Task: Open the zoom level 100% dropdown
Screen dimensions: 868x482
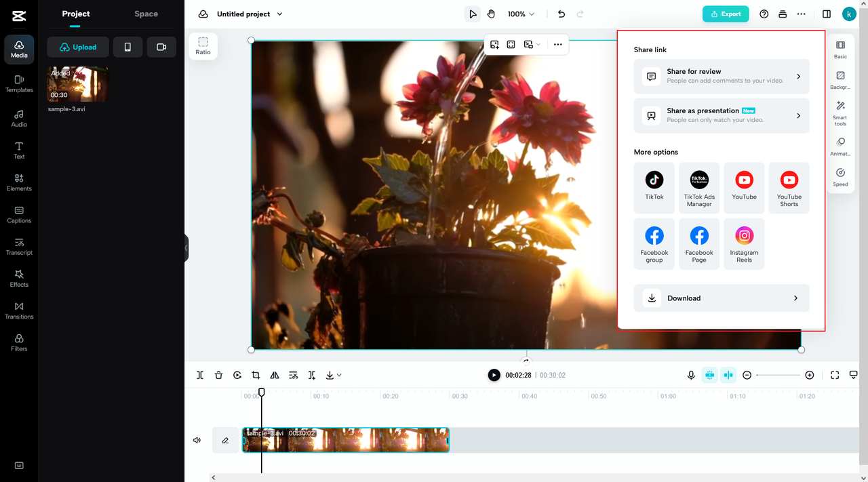Action: point(521,14)
